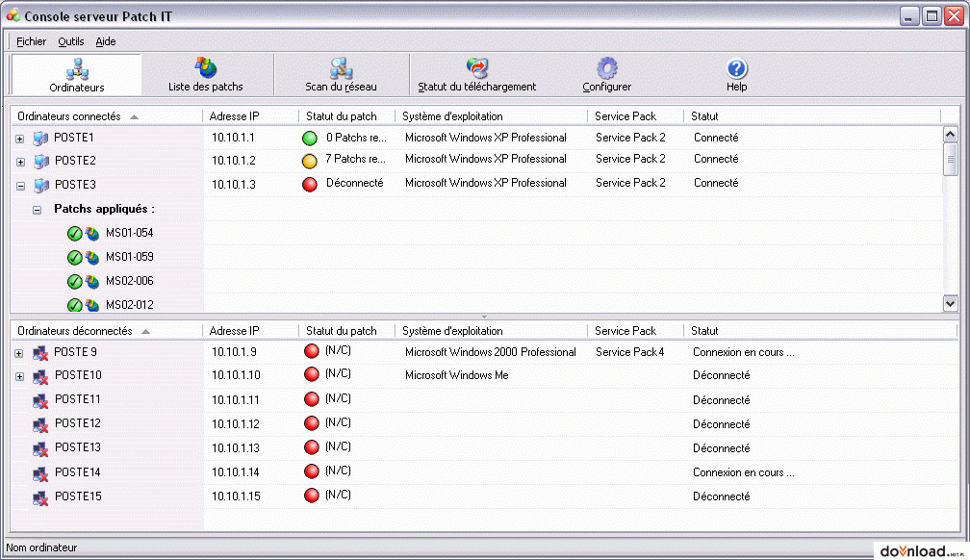Sort connected list by Statut du patch header
Screen dimensions: 970x560
pos(347,116)
